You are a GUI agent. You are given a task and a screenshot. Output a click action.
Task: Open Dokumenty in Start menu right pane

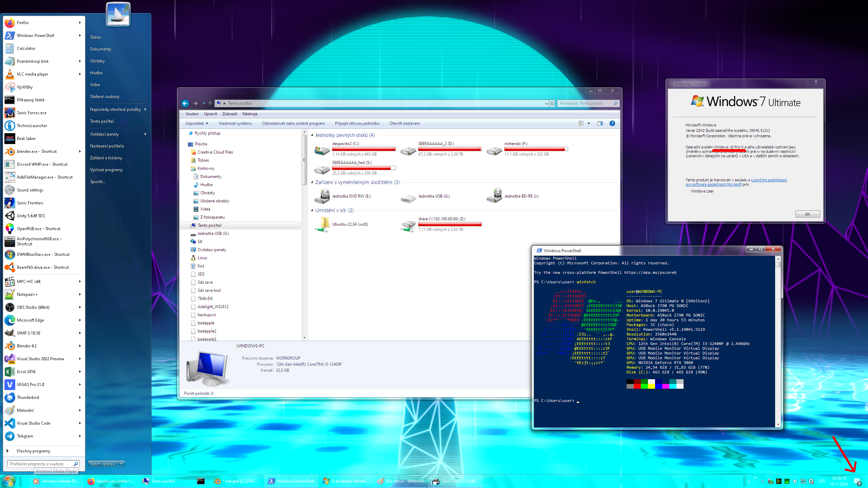(x=100, y=49)
